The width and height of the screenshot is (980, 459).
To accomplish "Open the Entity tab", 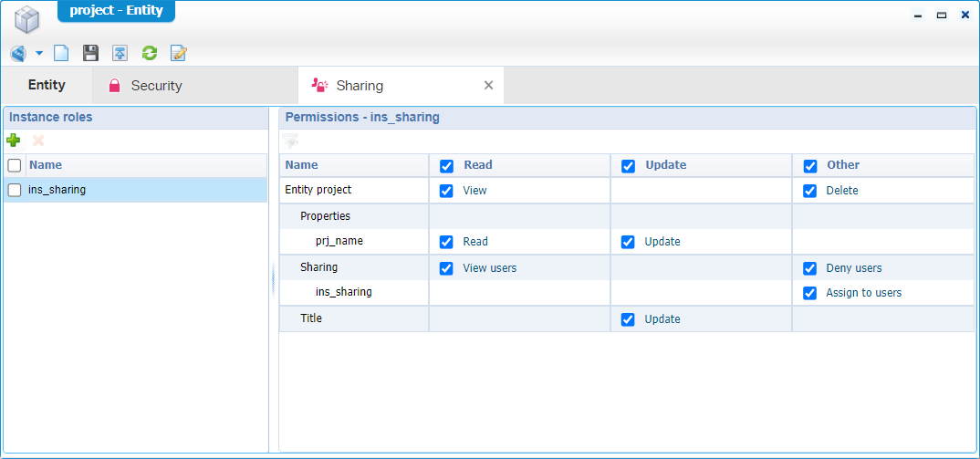I will [x=47, y=85].
